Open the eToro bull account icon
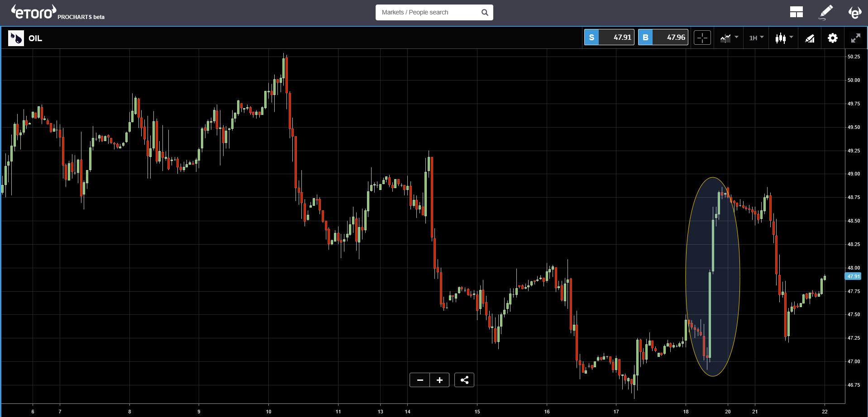The width and height of the screenshot is (868, 417). 854,12
